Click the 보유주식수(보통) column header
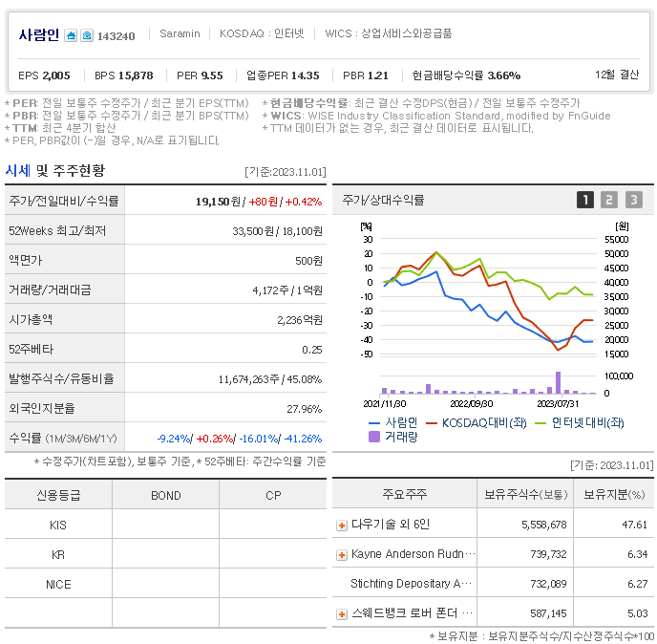Screen dimensions: 657x644 [525, 494]
